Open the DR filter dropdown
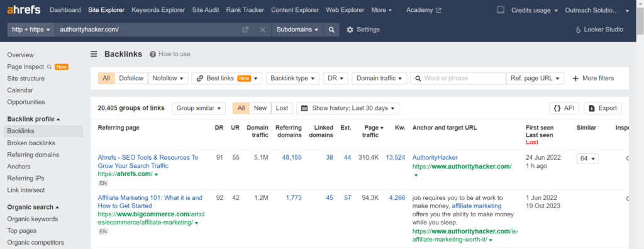 (336, 78)
